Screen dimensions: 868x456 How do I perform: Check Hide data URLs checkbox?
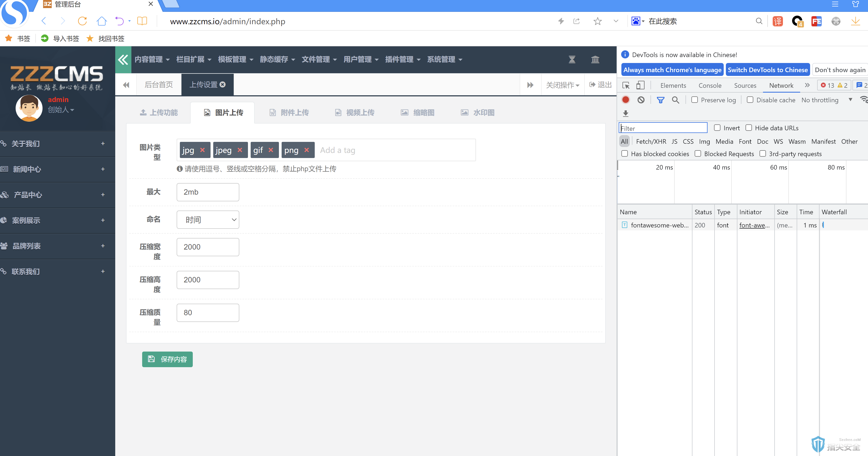tap(749, 128)
